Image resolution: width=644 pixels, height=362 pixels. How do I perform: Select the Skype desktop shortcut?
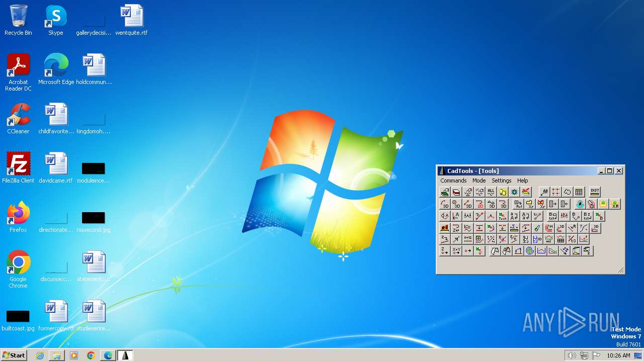[x=55, y=20]
